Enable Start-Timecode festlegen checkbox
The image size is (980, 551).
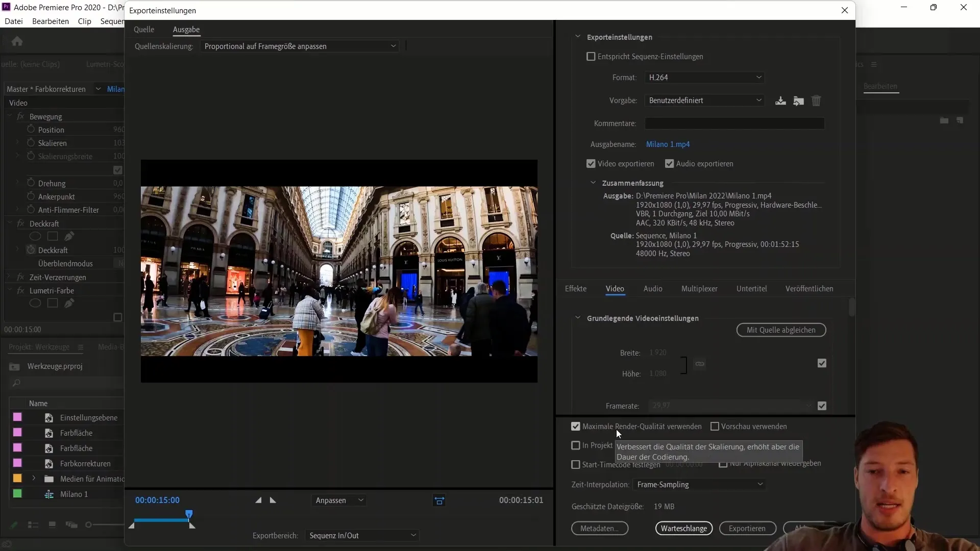pyautogui.click(x=576, y=465)
